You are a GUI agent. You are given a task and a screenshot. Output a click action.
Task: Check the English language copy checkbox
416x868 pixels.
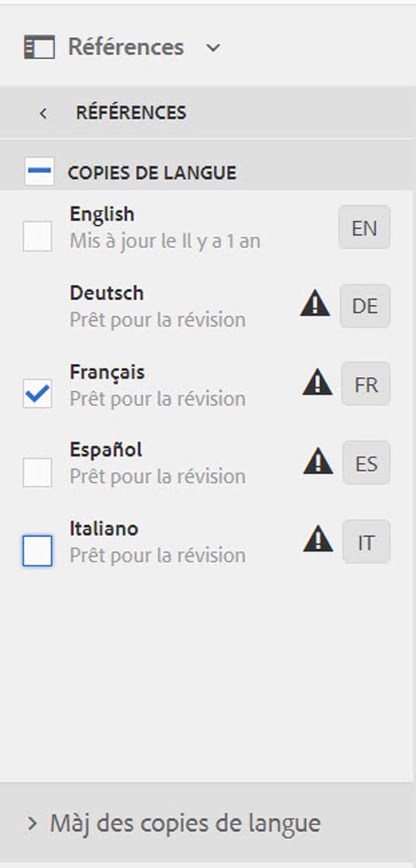pos(37,237)
